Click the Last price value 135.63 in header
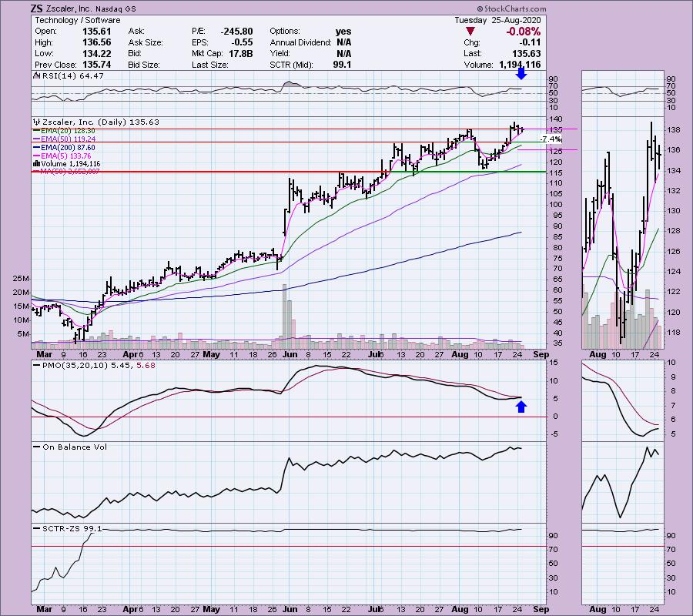693x616 pixels. [526, 53]
